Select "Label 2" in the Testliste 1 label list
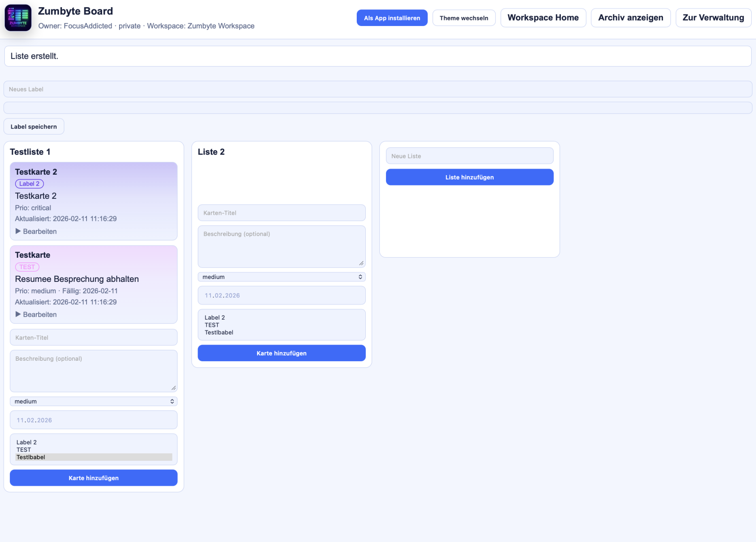Screen dimensions: 756x542 point(26,442)
